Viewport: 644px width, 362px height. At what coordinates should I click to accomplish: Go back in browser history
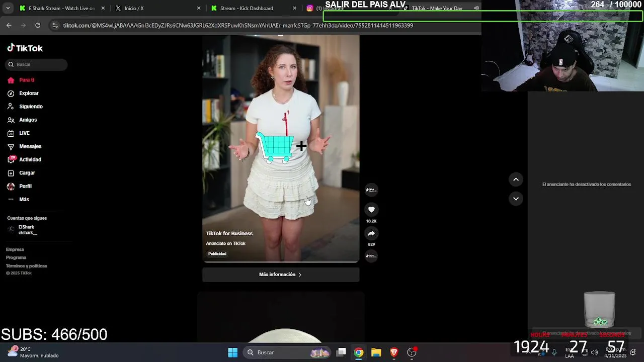pyautogui.click(x=9, y=25)
